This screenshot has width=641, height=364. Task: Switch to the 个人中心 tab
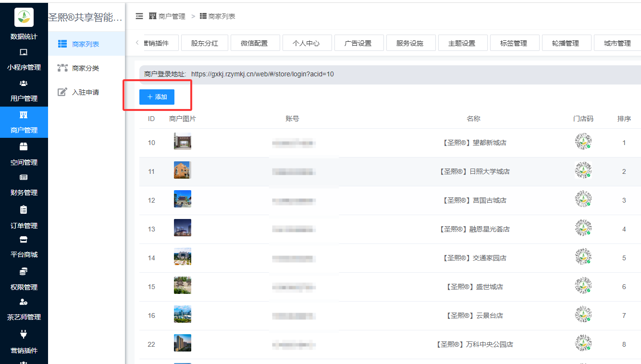point(307,43)
